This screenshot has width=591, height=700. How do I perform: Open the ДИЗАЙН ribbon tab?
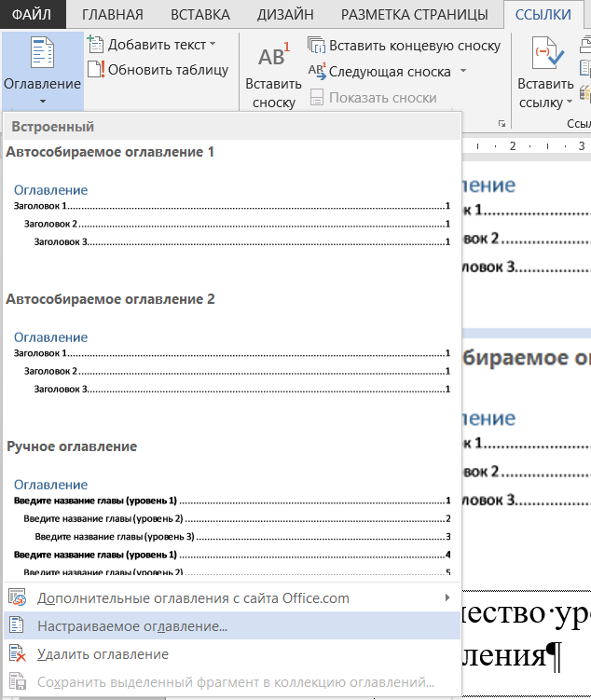tap(285, 15)
